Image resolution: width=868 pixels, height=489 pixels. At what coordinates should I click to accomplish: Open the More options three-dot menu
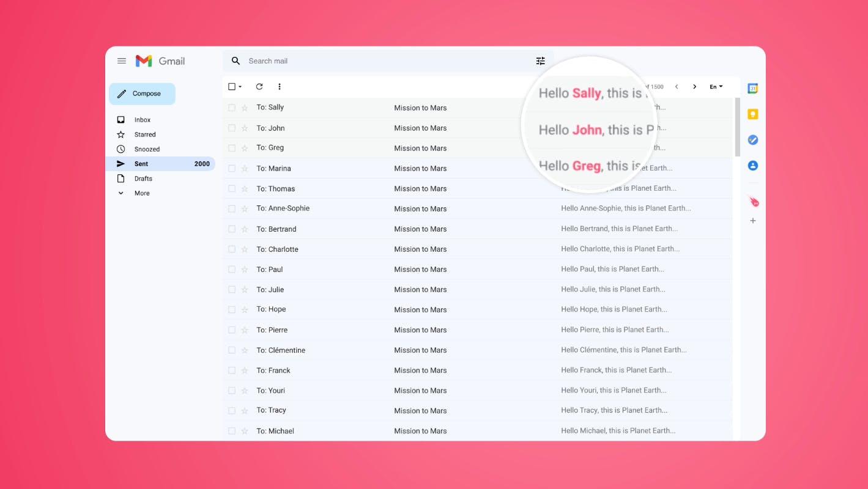pos(280,87)
